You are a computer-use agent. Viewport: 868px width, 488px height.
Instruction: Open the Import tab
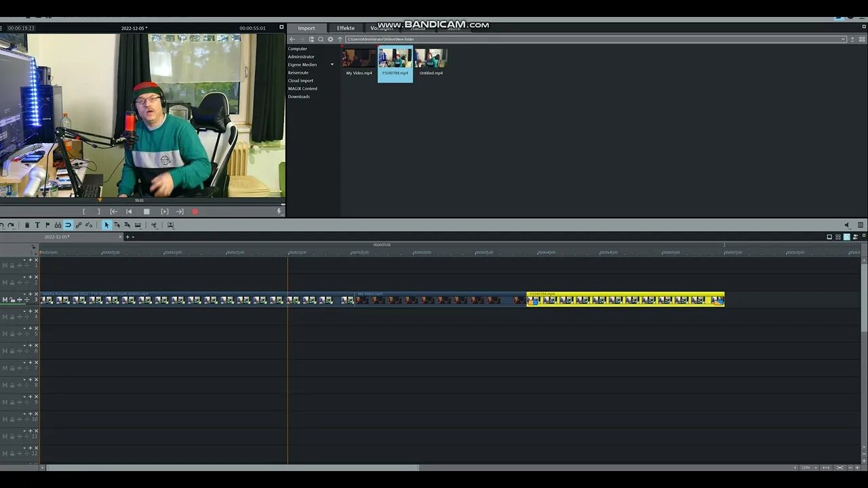point(307,28)
